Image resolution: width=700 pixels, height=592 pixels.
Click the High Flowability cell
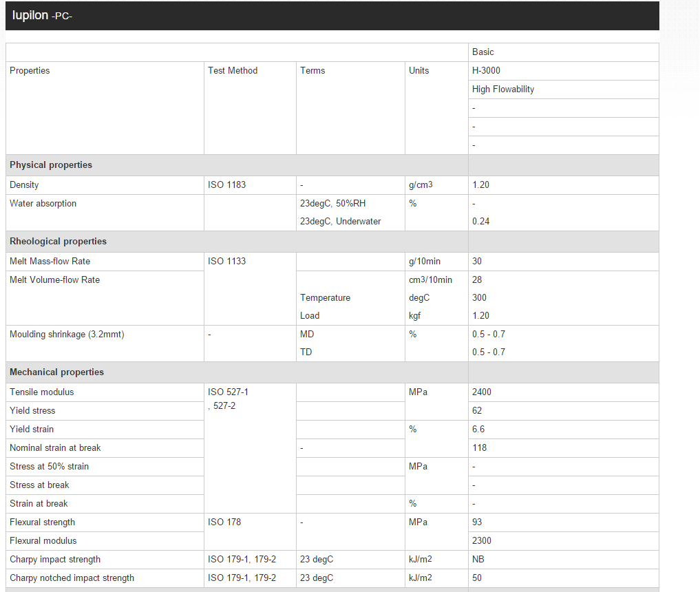(x=503, y=89)
